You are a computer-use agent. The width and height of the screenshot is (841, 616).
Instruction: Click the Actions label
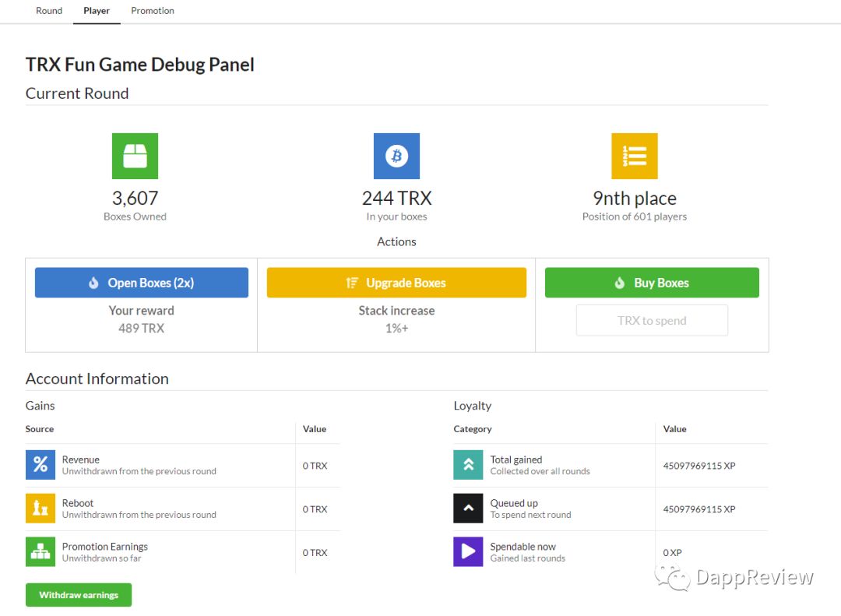tap(396, 241)
